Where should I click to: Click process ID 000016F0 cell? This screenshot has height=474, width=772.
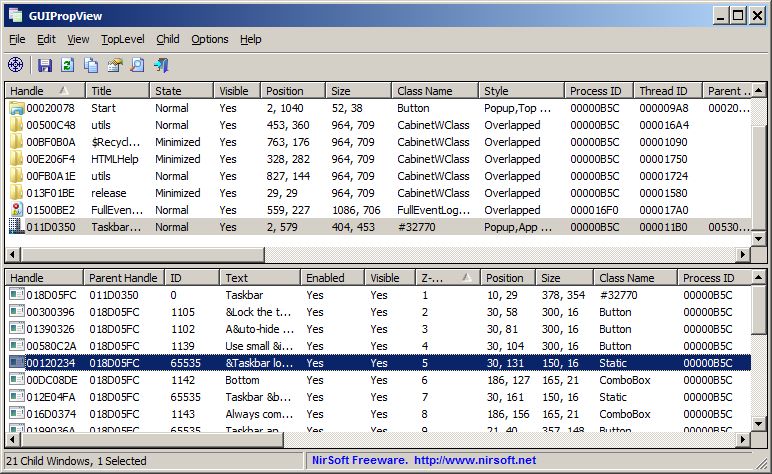point(594,210)
